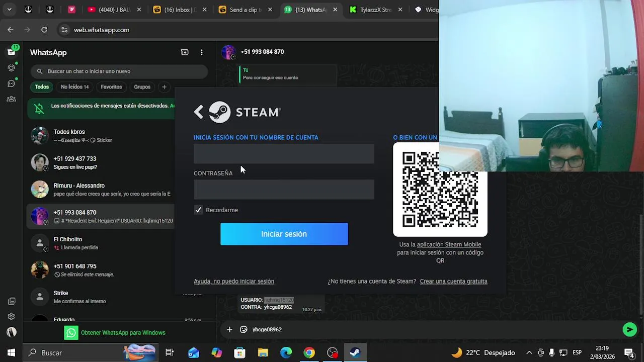Viewport: 644px width, 362px height.
Task: Go back using Steam login arrow
Action: (x=199, y=112)
